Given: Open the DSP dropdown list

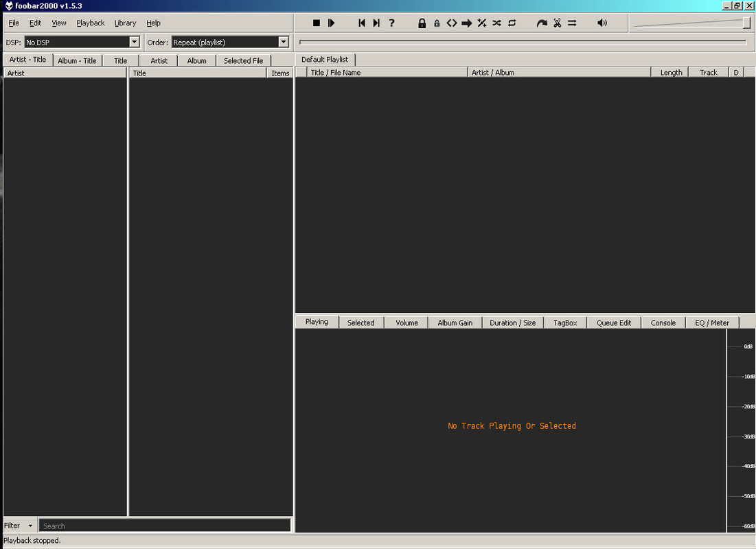Looking at the screenshot, I should tap(135, 42).
